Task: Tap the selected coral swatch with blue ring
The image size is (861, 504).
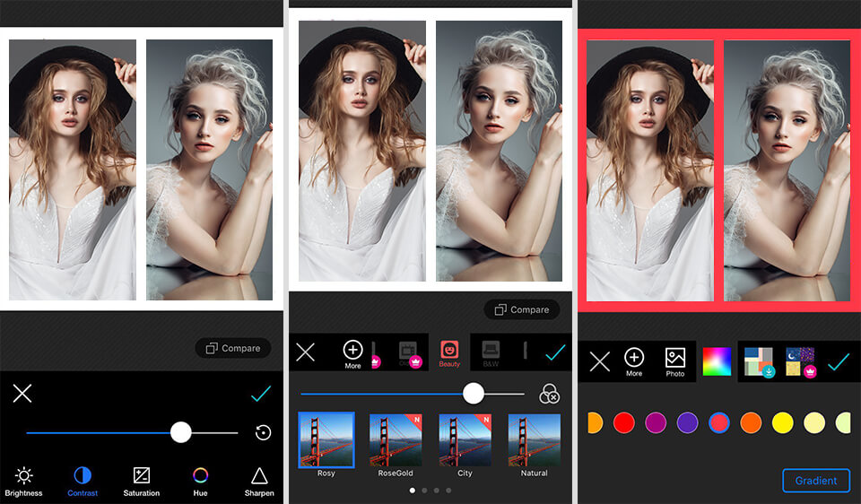Action: 719,422
